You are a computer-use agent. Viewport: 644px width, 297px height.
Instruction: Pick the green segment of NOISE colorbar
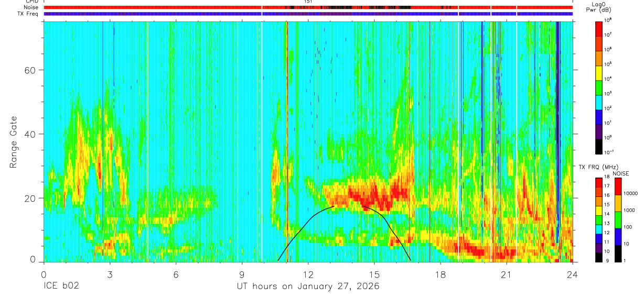click(618, 220)
